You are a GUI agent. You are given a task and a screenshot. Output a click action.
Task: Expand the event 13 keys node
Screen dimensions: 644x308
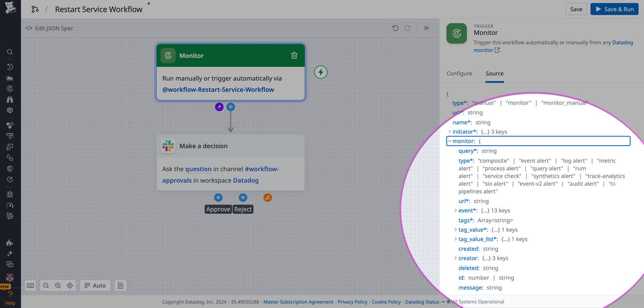point(455,211)
